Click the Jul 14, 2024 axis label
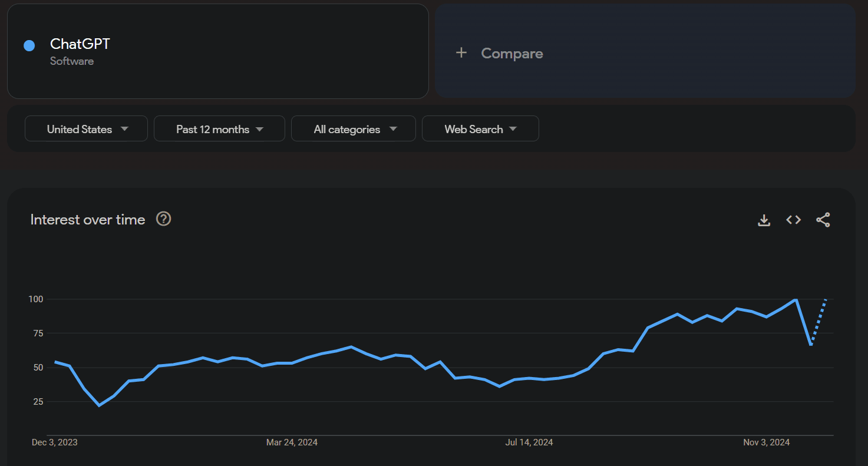Screen dimensions: 868x466 coord(529,442)
